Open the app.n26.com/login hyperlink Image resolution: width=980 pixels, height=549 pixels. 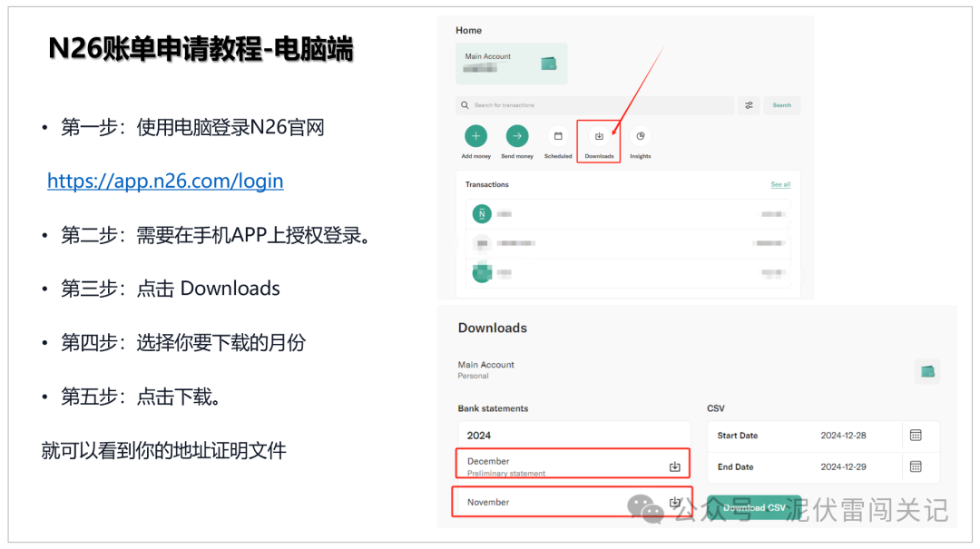click(x=165, y=181)
